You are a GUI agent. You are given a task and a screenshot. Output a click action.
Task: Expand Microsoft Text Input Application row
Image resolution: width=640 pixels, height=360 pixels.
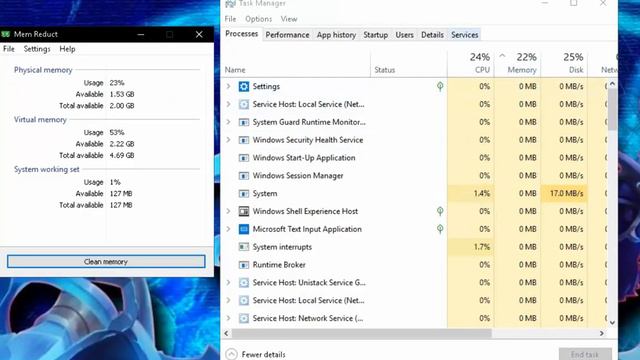tap(229, 229)
